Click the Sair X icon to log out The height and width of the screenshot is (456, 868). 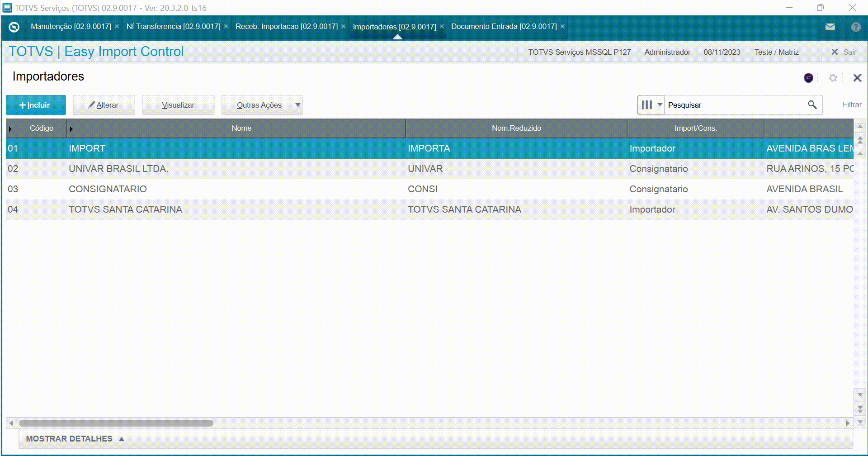835,52
